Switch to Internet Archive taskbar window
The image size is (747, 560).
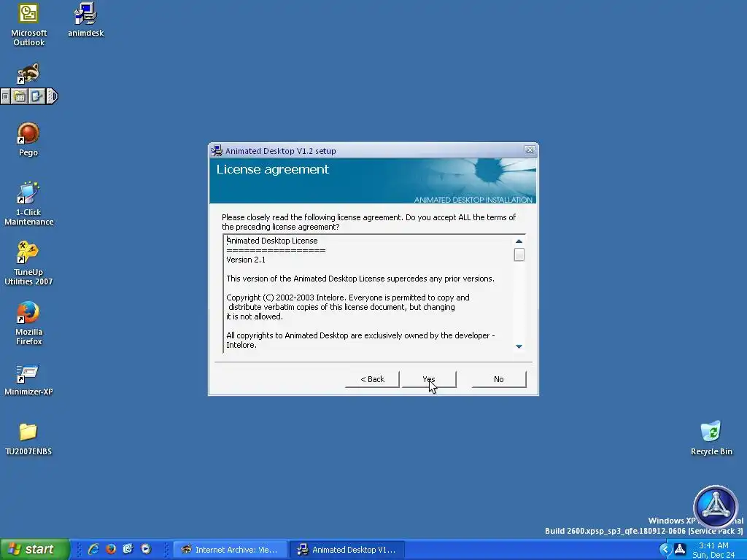[x=231, y=550]
